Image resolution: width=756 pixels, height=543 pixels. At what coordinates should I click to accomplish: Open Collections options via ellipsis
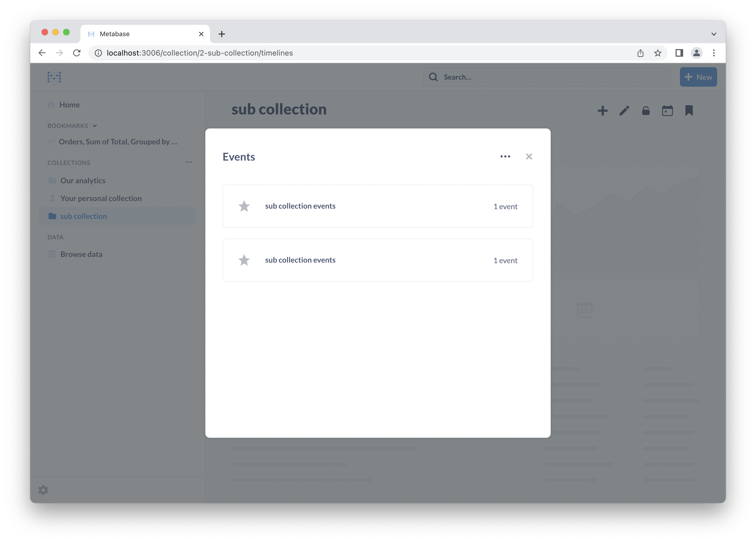pos(189,162)
